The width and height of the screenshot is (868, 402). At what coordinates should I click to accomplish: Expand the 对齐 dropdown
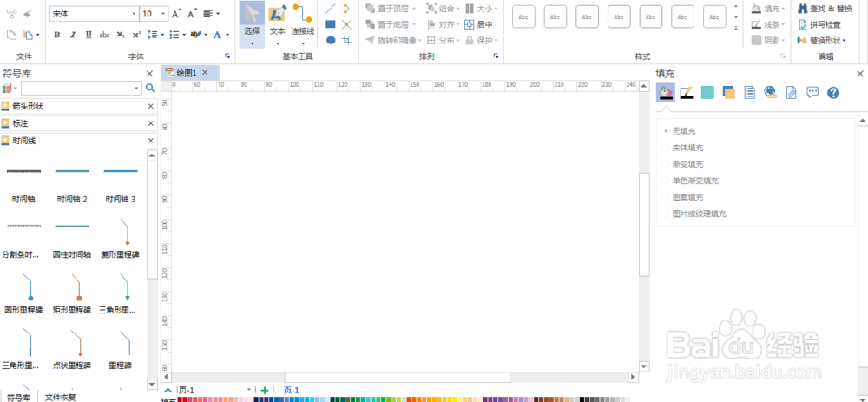tap(458, 24)
